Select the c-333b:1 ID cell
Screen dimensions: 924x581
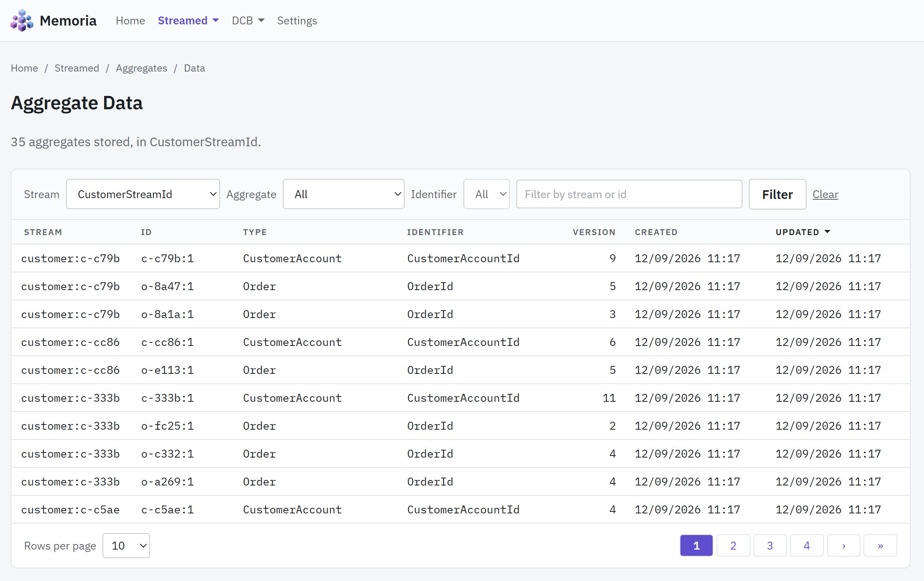pyautogui.click(x=167, y=398)
